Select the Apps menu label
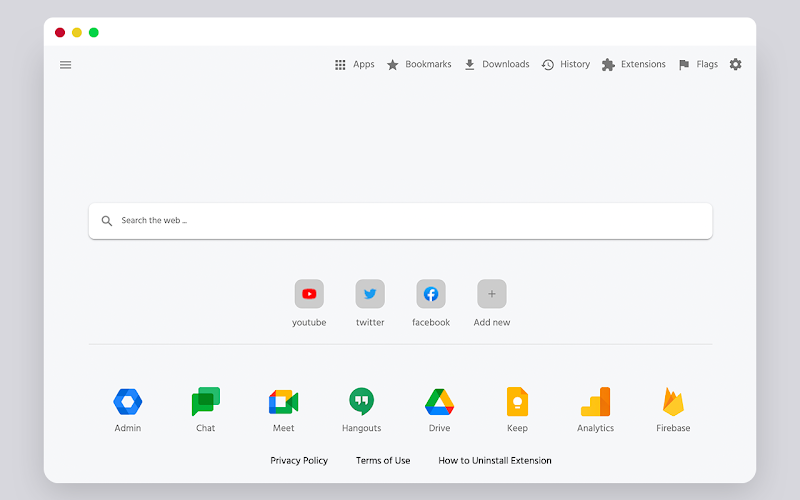The height and width of the screenshot is (500, 800). (x=364, y=64)
